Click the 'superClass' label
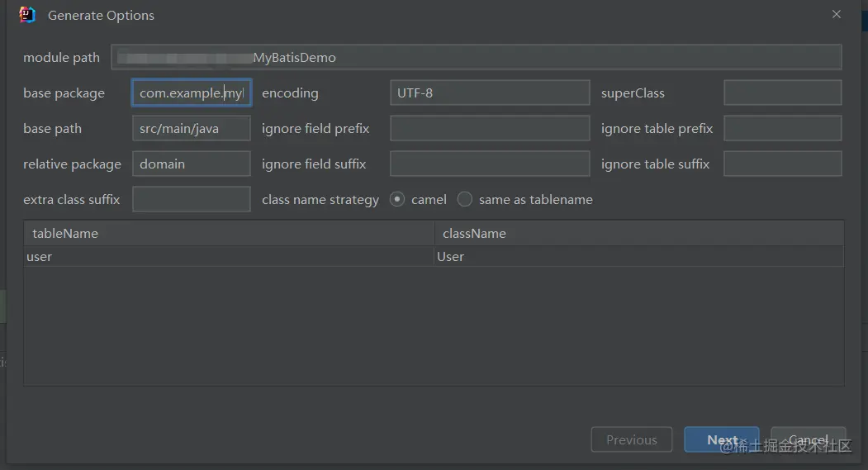The image size is (868, 470). 633,93
